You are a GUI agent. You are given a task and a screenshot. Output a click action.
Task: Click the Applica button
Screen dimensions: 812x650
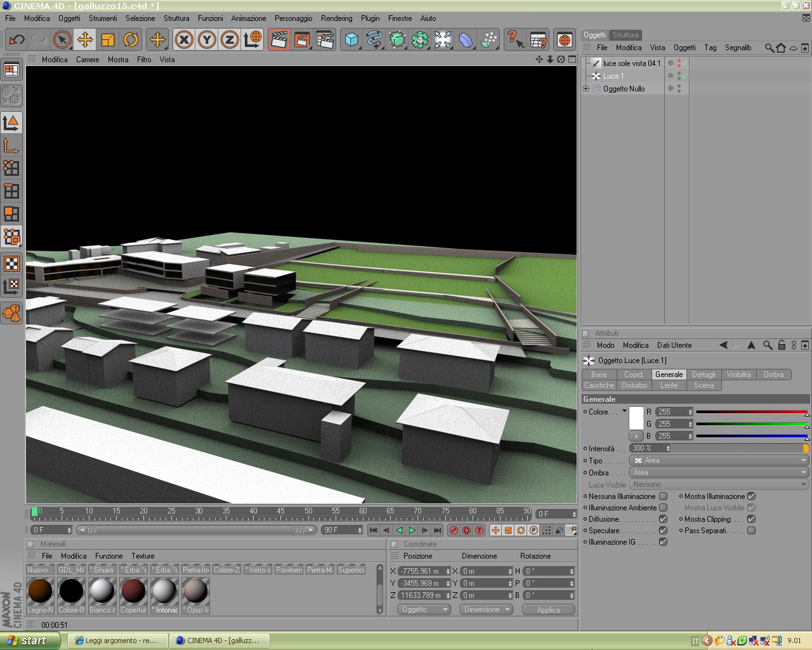[548, 609]
